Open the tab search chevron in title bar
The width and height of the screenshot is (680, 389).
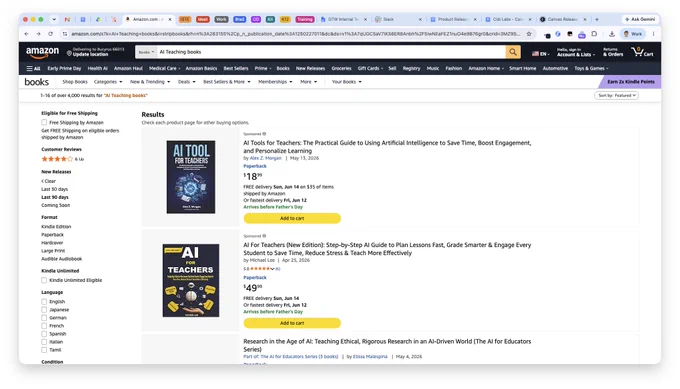[54, 20]
